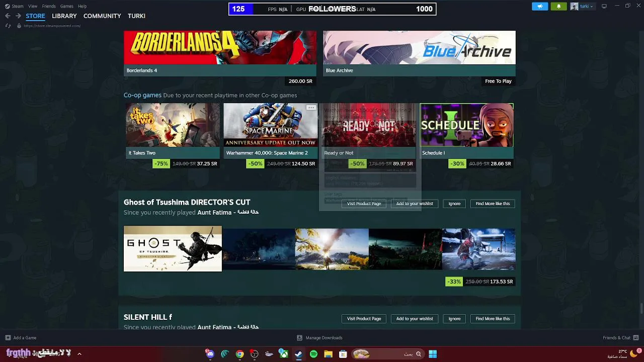This screenshot has height=362, width=644.
Task: Click the Steam taskbar icon
Action: click(x=298, y=354)
